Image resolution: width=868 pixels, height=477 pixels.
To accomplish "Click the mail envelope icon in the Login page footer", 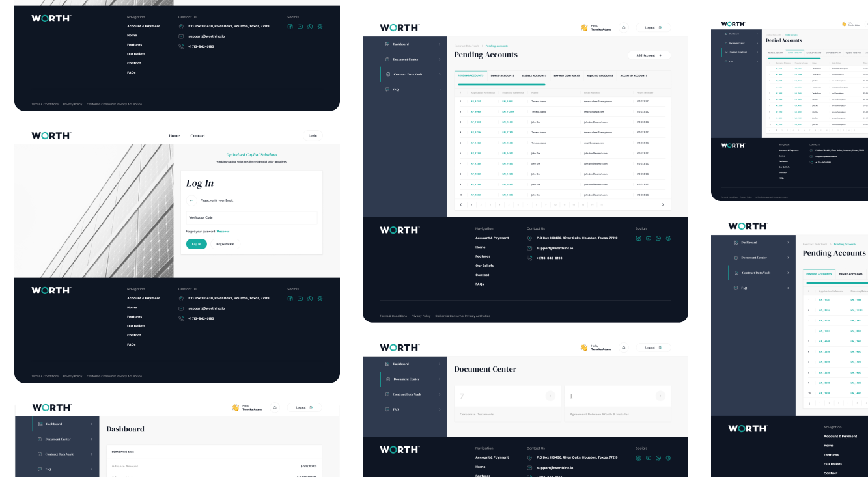I will 182,308.
